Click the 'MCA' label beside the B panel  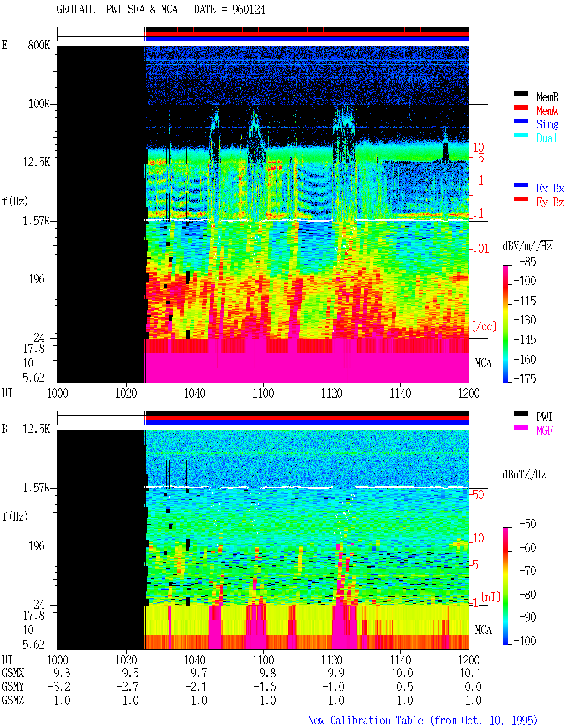pyautogui.click(x=483, y=630)
